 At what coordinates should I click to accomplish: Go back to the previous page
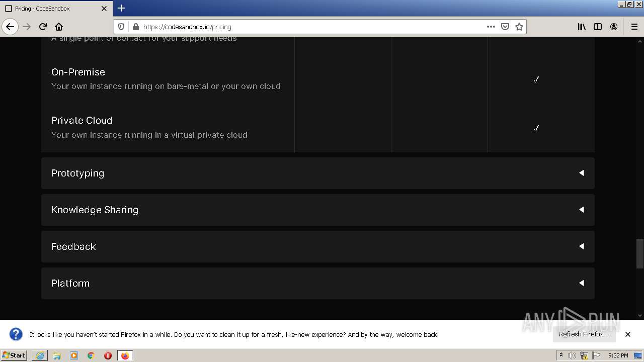pyautogui.click(x=10, y=27)
